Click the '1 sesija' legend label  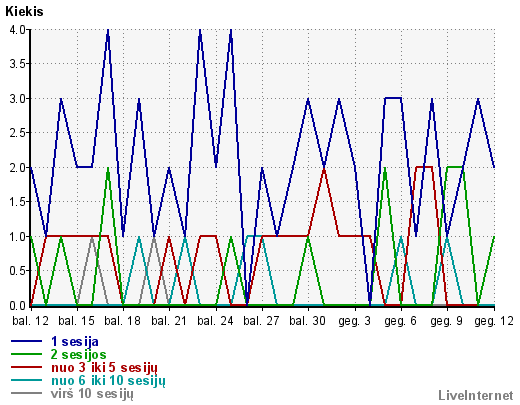(x=75, y=342)
